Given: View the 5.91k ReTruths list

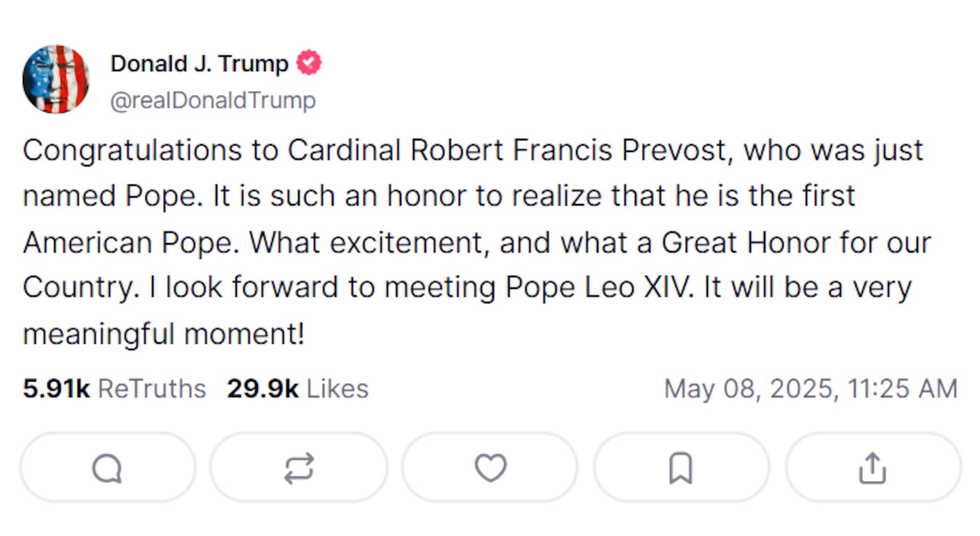Looking at the screenshot, I should click(114, 389).
